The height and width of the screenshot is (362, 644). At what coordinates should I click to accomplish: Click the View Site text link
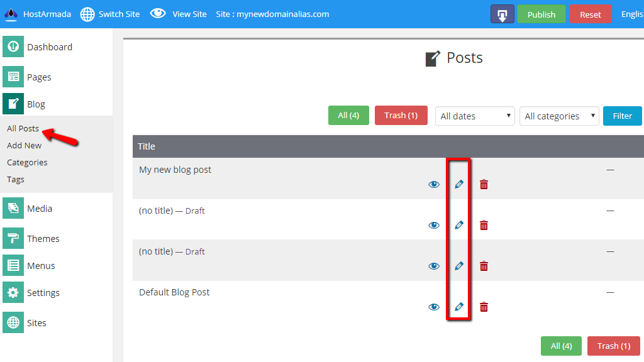click(189, 14)
